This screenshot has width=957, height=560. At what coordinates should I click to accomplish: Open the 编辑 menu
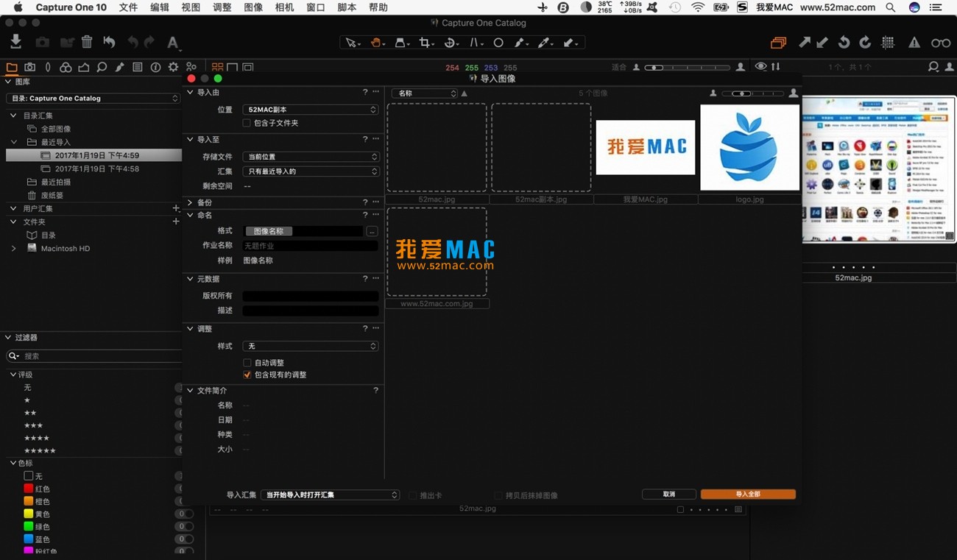coord(159,7)
